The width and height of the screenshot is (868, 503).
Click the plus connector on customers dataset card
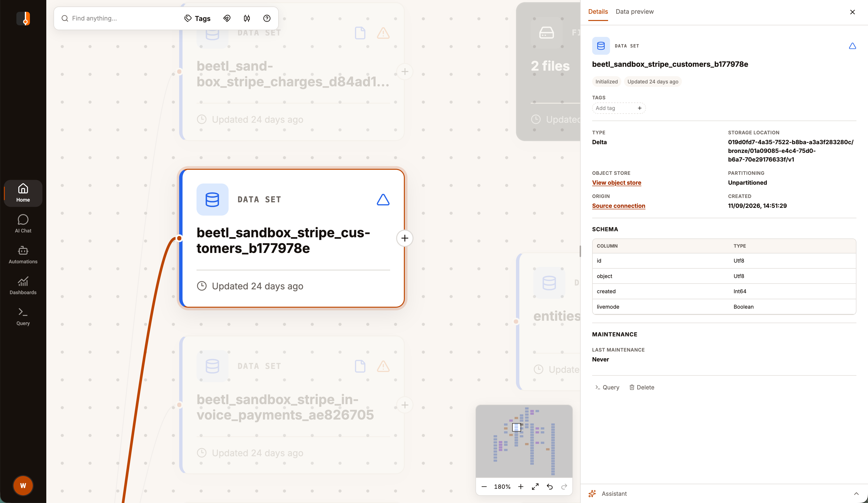click(x=405, y=238)
